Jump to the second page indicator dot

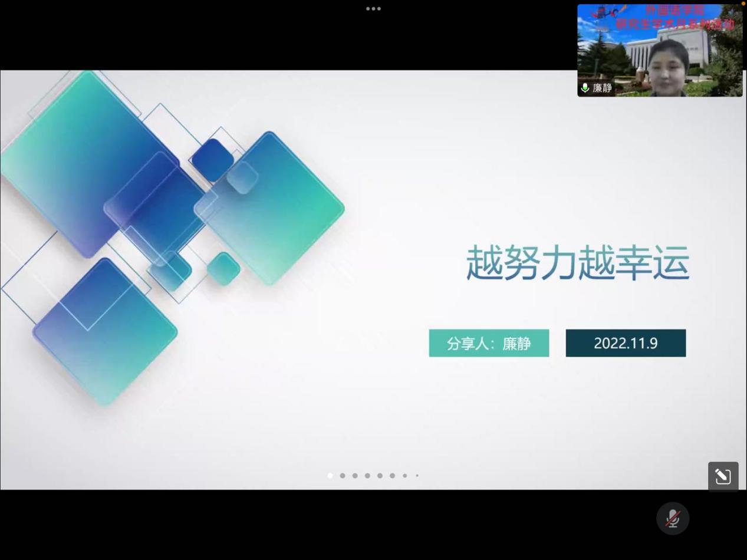(343, 476)
